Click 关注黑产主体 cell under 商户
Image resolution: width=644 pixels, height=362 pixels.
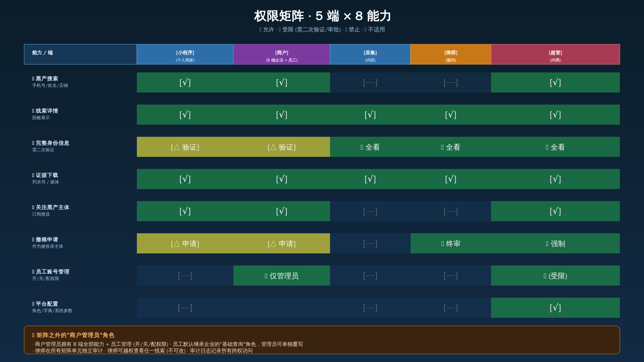(282, 211)
